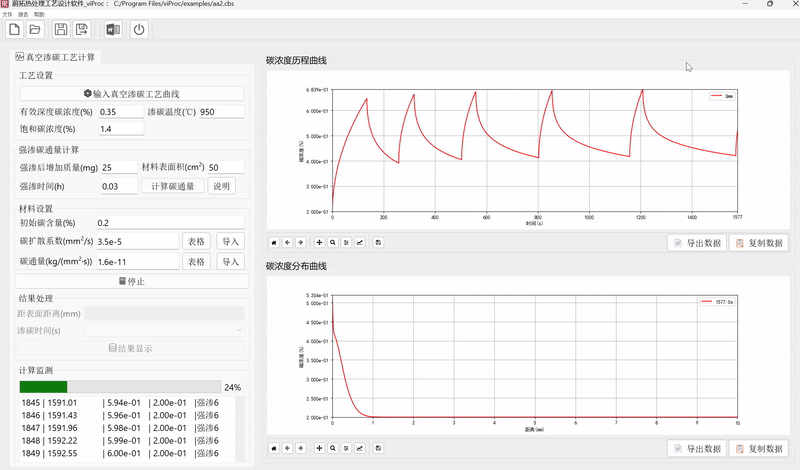Open the 帮助 menu
This screenshot has height=470, width=800.
[39, 15]
